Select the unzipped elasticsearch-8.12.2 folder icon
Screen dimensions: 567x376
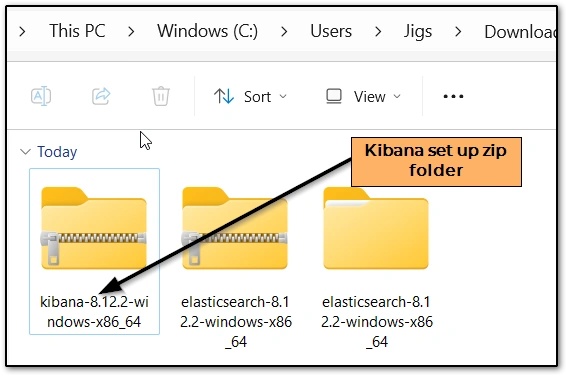[x=376, y=228]
